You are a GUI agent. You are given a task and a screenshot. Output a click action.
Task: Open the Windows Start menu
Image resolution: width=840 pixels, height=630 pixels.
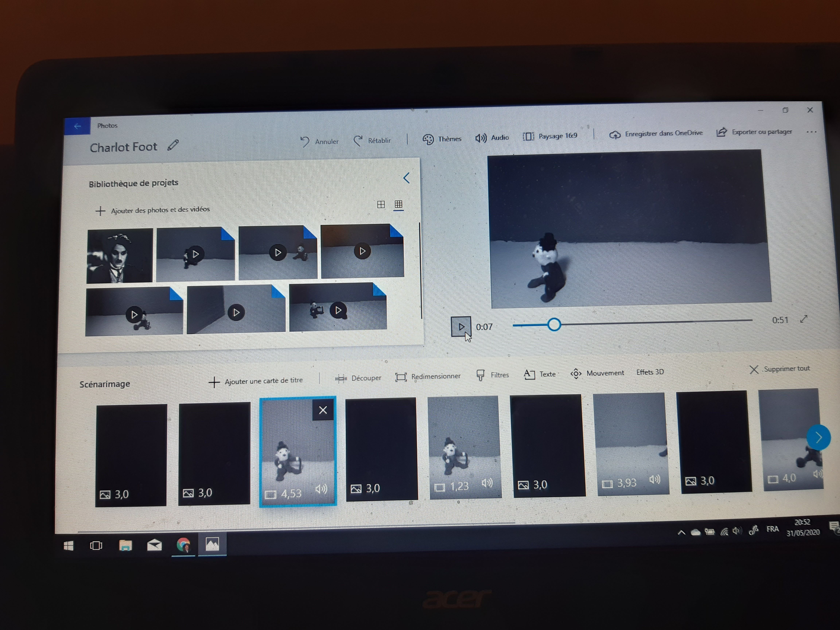coord(68,546)
